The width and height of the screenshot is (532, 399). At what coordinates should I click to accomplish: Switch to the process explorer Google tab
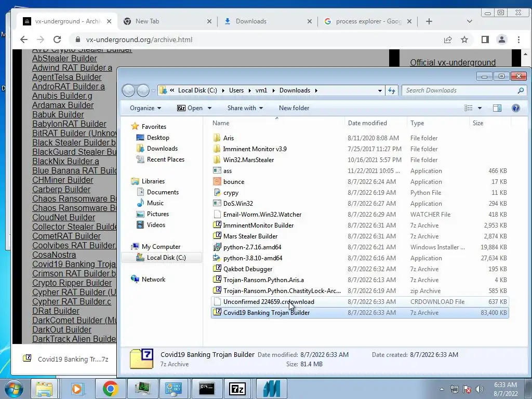368,21
